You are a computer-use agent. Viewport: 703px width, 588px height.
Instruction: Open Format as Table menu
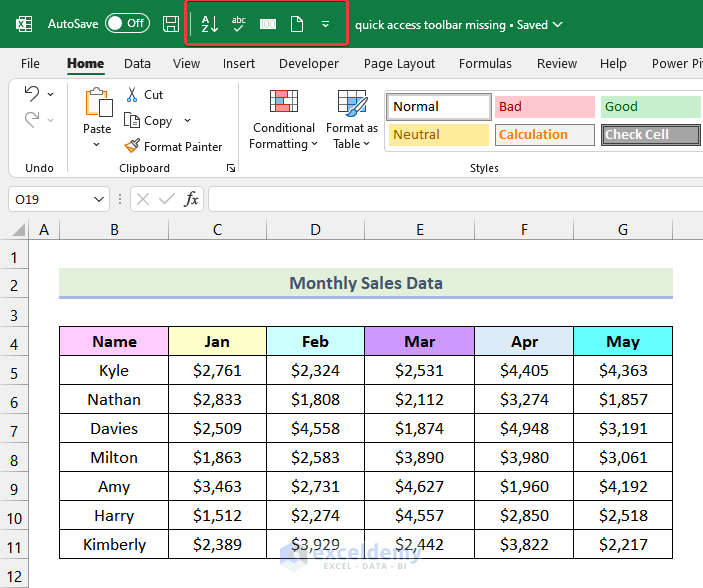(352, 119)
